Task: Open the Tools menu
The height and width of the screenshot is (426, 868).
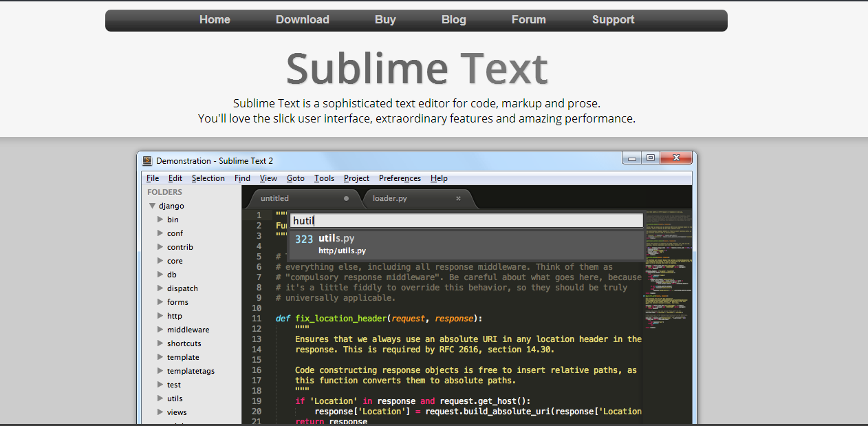Action: pos(324,178)
